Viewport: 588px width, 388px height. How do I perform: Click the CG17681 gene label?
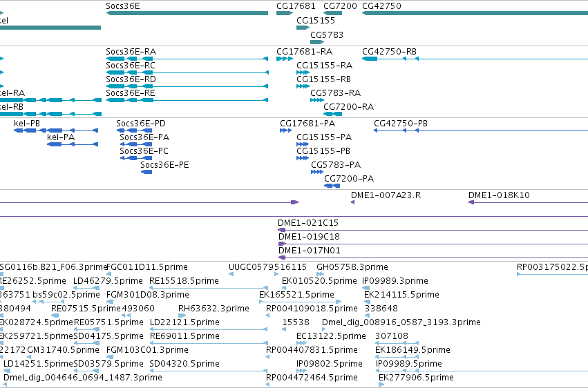[296, 6]
